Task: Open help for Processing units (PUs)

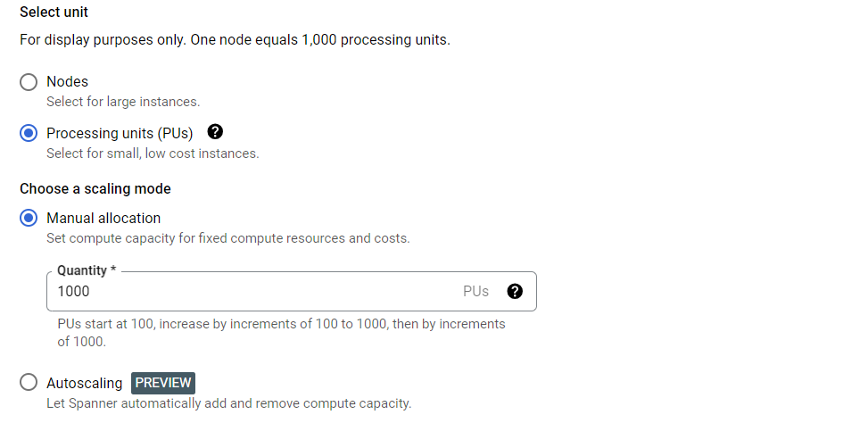Action: (x=215, y=132)
